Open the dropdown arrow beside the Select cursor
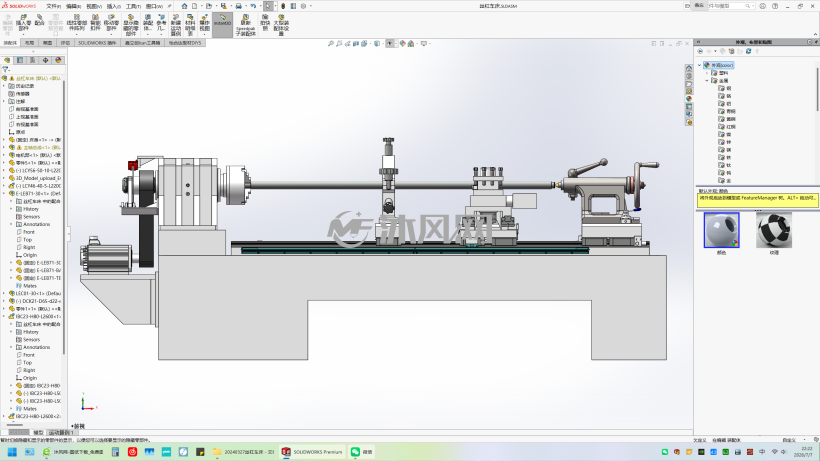The image size is (820, 461). click(x=275, y=6)
